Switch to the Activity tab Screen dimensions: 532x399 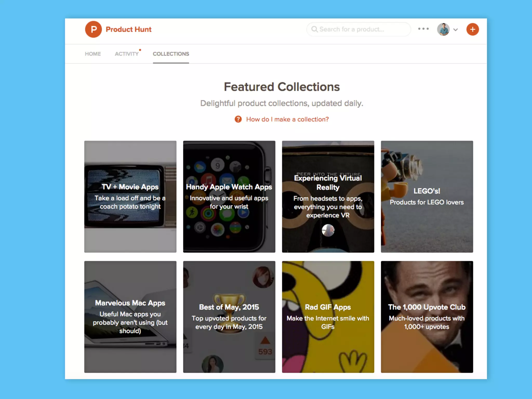click(x=127, y=54)
